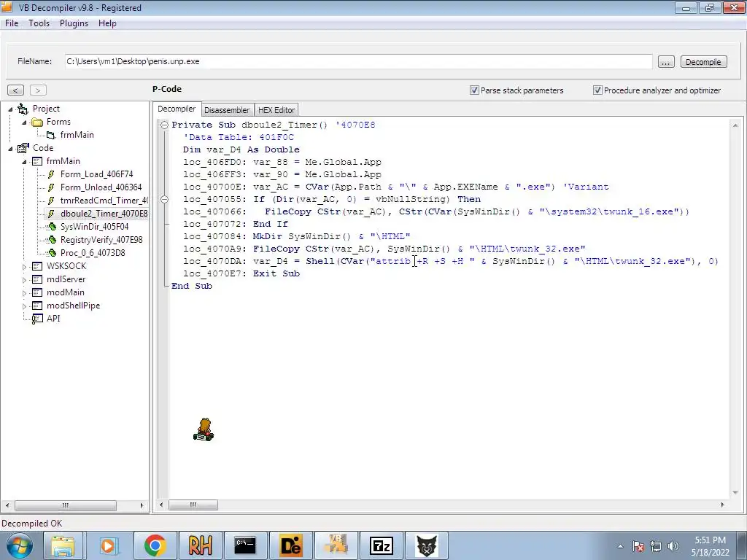
Task: Click the Forms folder icon
Action: 36,122
